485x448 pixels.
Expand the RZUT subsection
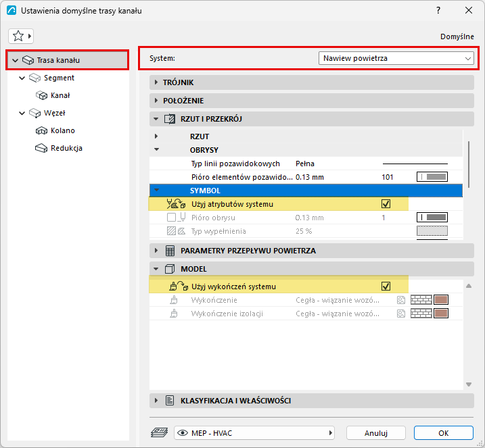click(x=156, y=136)
